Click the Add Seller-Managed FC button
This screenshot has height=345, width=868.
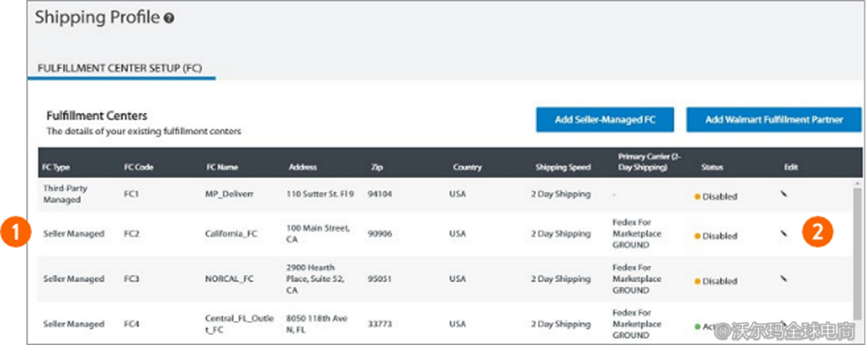605,120
